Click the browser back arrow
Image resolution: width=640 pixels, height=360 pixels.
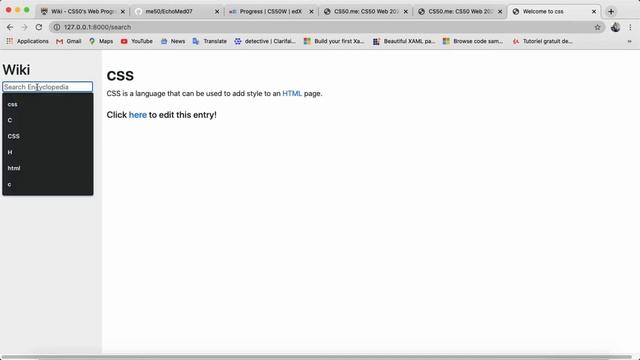pos(10,27)
